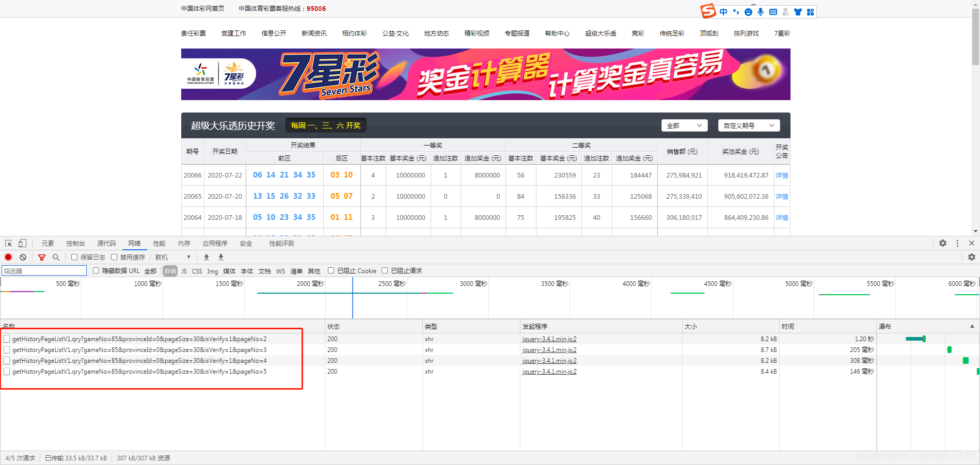The height and width of the screenshot is (465, 980).
Task: Toggle the network filter funnel icon
Action: (x=42, y=257)
